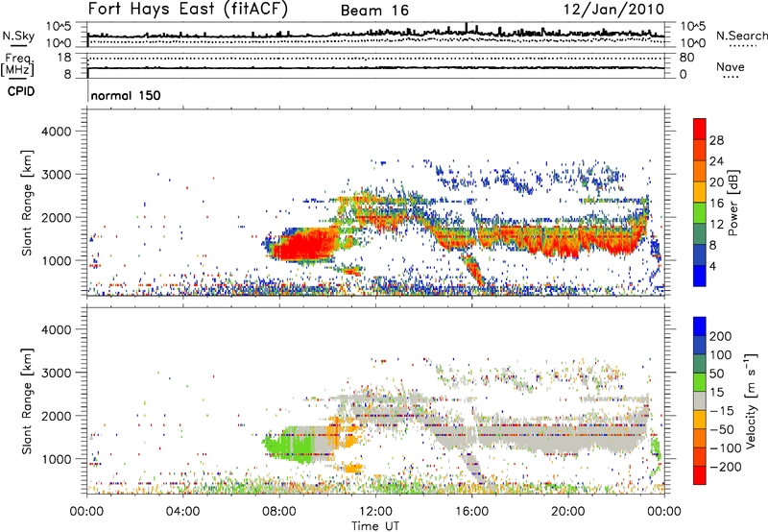This screenshot has width=768, height=532.
Task: Click the large red high-power echo patch
Action: (306, 245)
